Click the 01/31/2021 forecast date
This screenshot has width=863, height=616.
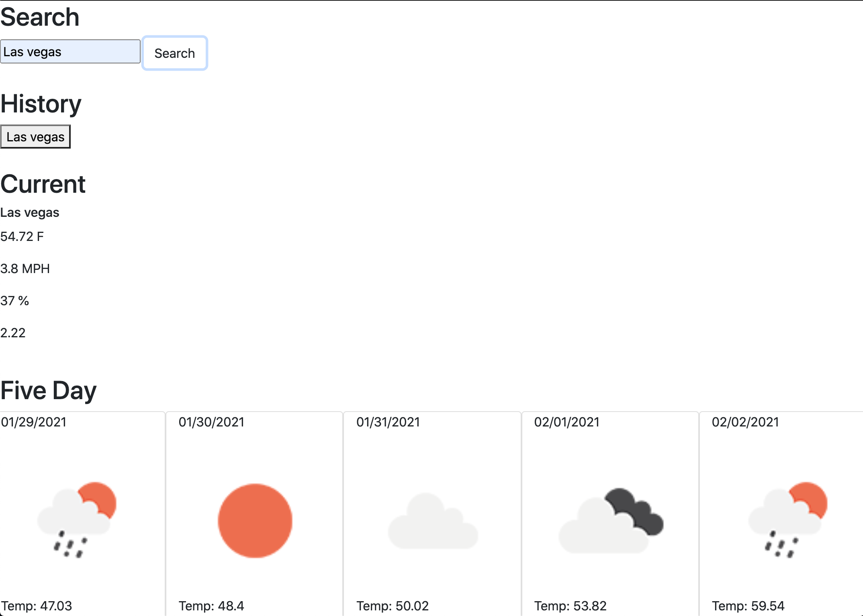click(x=388, y=422)
